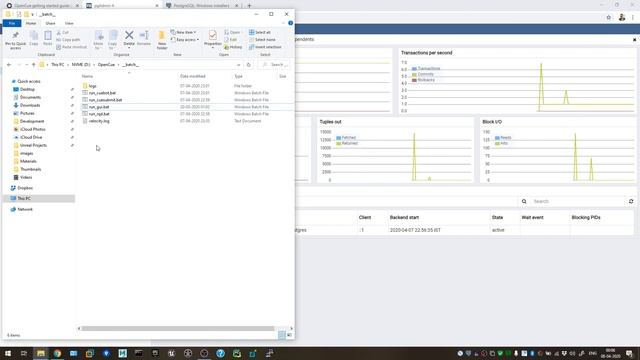Switch to the PostgreSQL Windows installers tab
640x360 pixels.
[x=202, y=6]
